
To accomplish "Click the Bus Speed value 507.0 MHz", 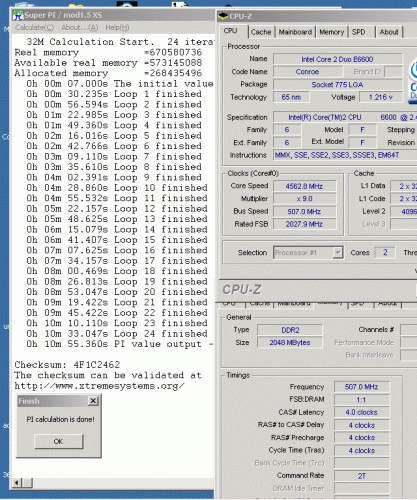I will click(x=304, y=211).
